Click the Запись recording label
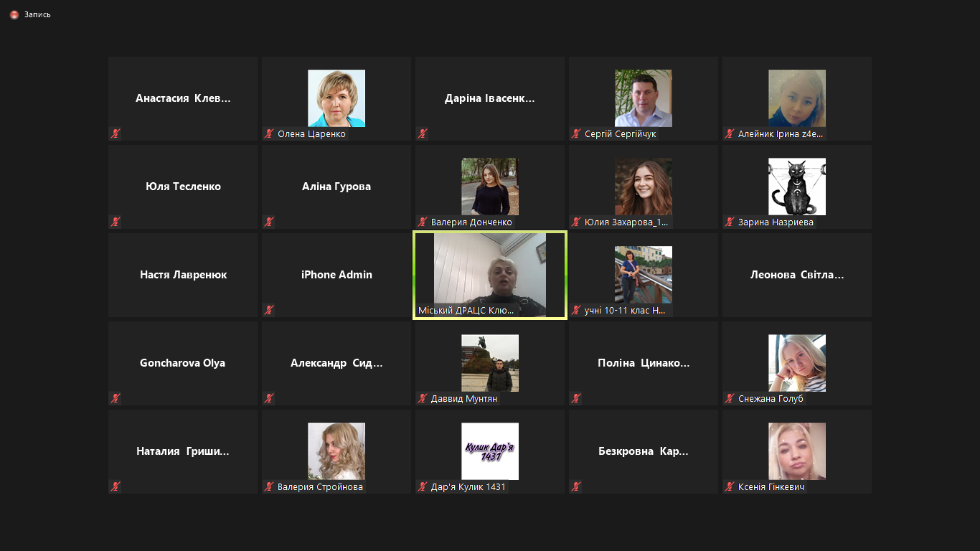 [x=37, y=14]
